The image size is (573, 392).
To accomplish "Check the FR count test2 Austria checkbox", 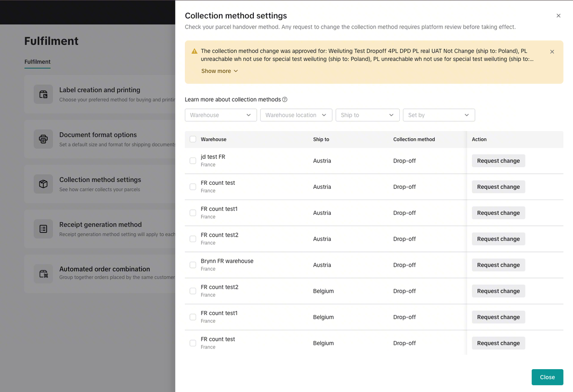I will [x=193, y=239].
